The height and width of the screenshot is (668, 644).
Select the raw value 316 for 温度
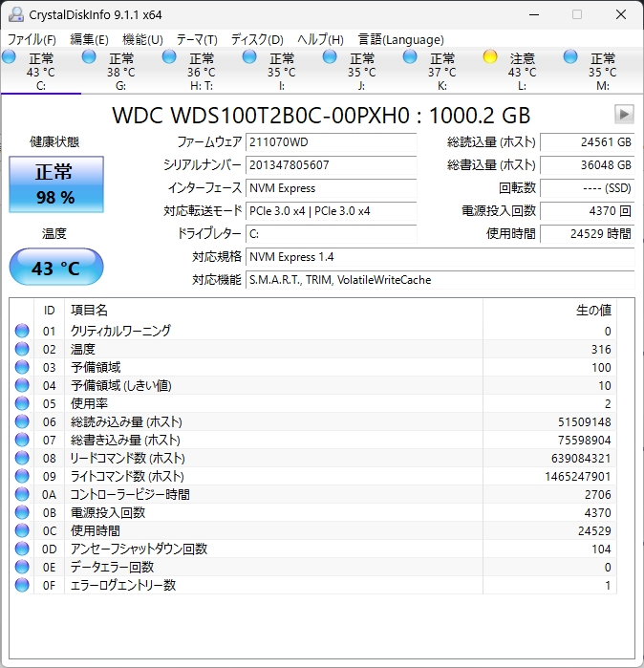601,350
